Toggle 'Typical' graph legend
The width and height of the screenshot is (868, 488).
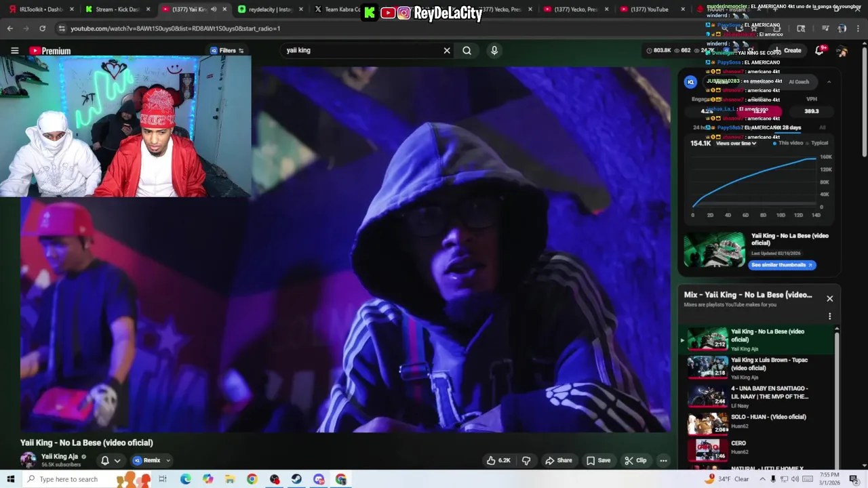pos(817,144)
